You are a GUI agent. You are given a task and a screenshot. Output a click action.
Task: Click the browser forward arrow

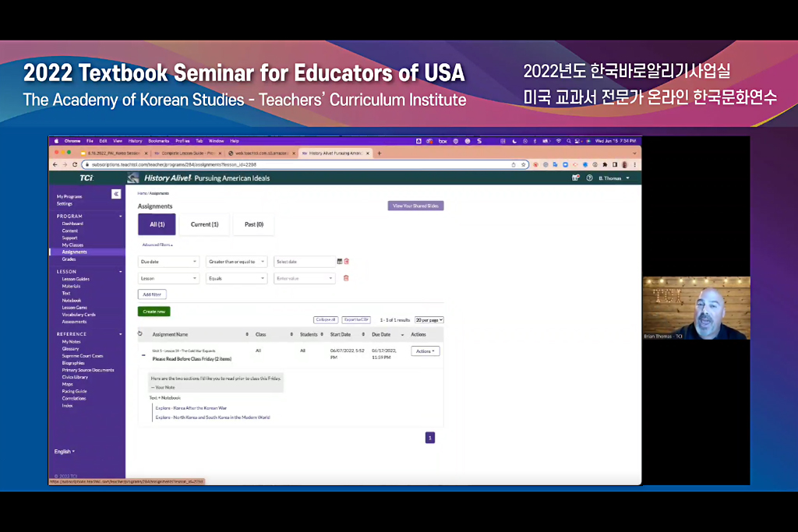click(x=65, y=164)
